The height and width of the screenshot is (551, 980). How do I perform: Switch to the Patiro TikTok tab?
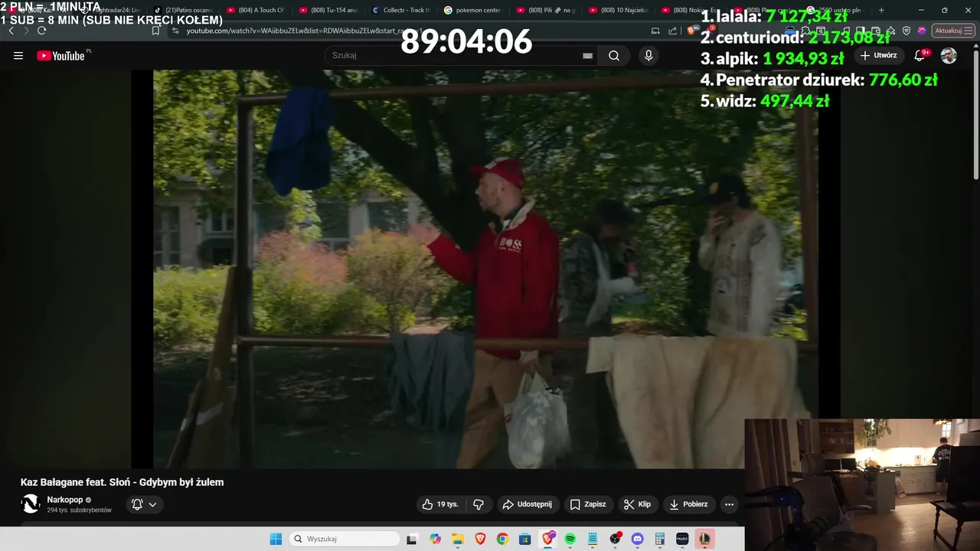pyautogui.click(x=184, y=10)
